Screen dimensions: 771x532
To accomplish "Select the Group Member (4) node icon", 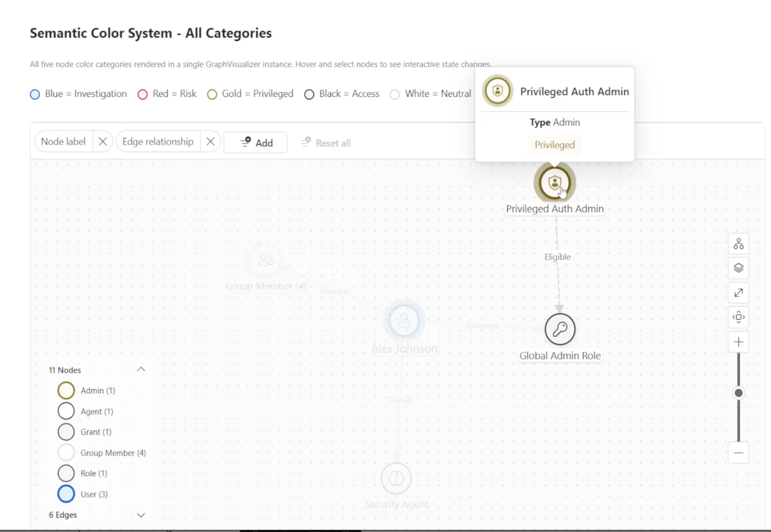I will (266, 260).
